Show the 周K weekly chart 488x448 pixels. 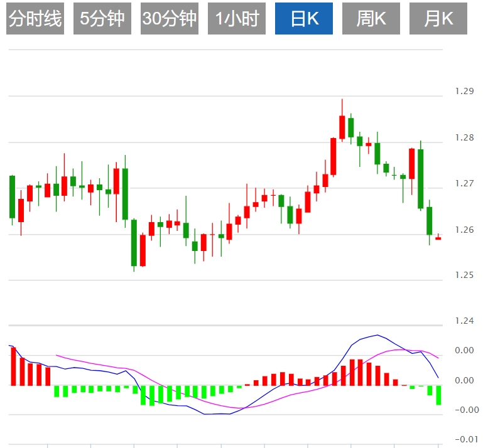(371, 19)
